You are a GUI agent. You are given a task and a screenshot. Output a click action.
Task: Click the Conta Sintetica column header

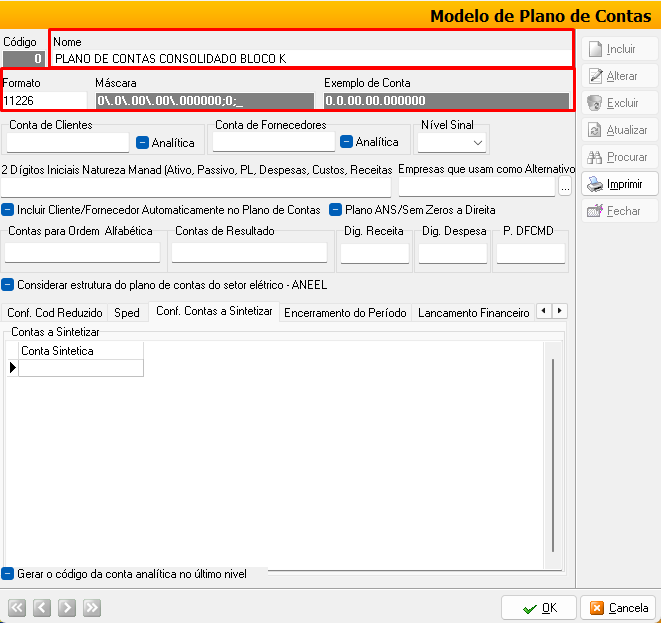(x=81, y=351)
